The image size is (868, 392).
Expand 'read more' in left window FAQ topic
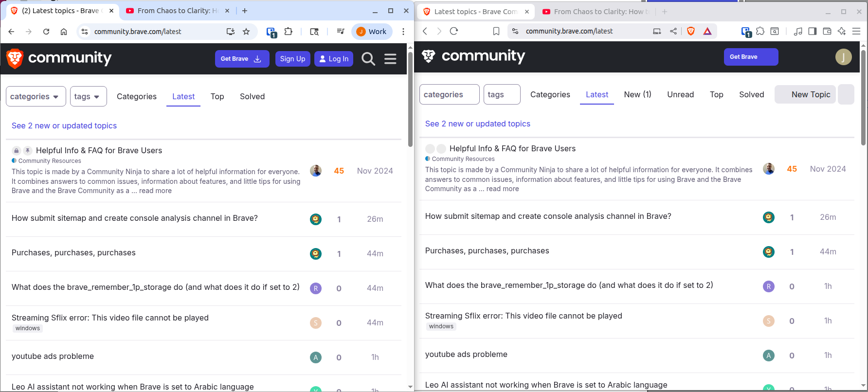tap(155, 191)
